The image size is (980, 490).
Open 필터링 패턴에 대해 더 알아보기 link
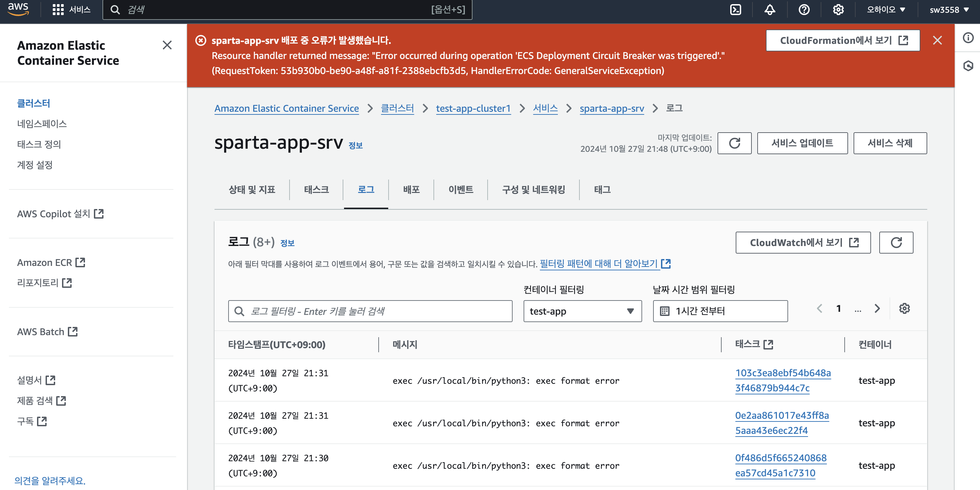click(605, 264)
